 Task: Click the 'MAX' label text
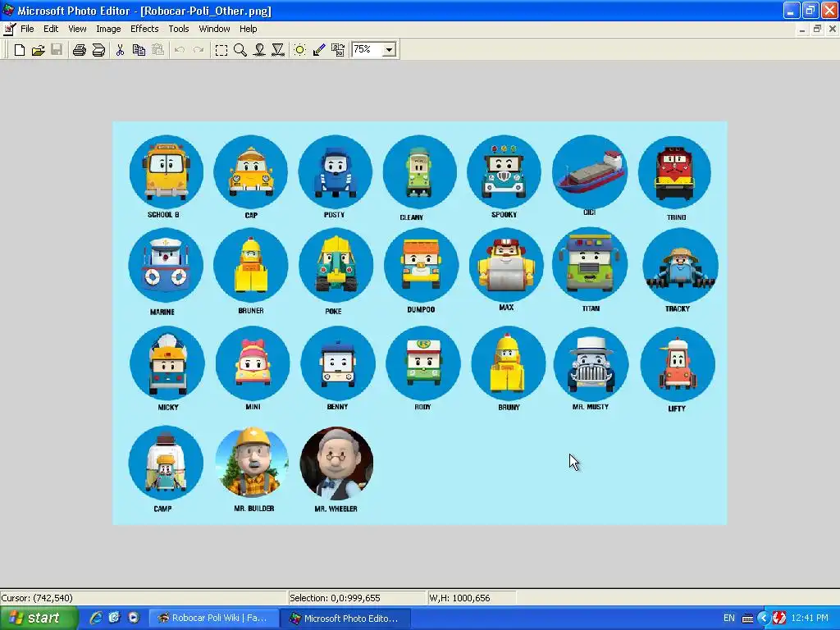(506, 308)
